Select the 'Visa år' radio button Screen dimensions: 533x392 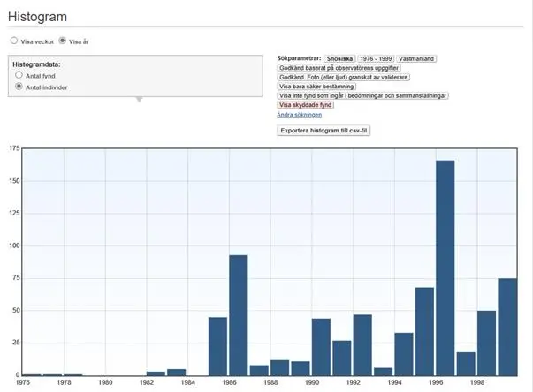tap(63, 41)
